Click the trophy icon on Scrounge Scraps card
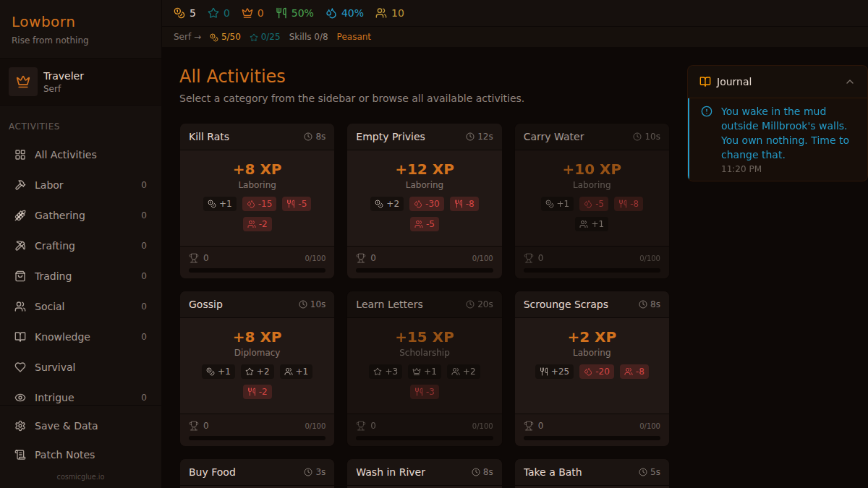Image resolution: width=868 pixels, height=488 pixels. tap(529, 426)
